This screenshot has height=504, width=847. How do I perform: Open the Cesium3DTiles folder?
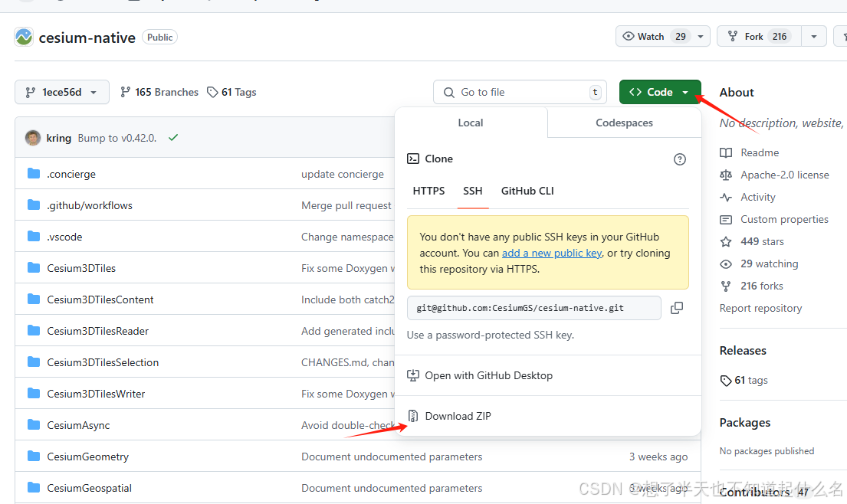pos(81,268)
